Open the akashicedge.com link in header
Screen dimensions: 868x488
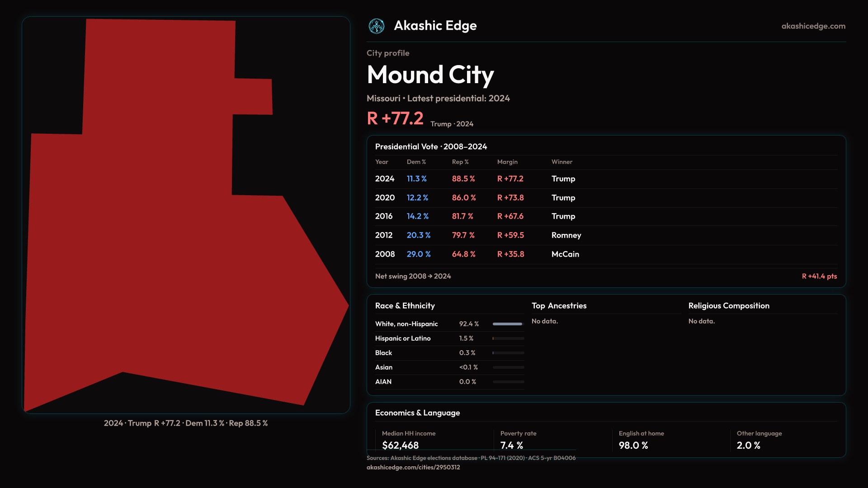(813, 26)
